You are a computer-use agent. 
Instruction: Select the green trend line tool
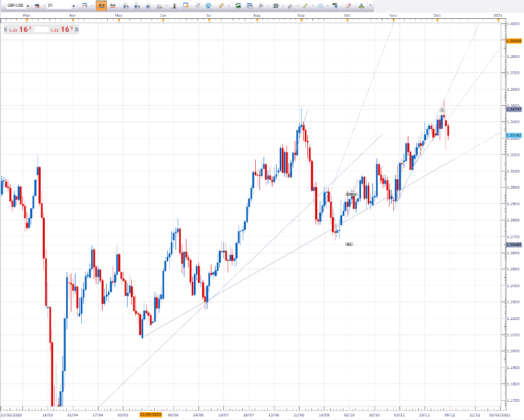305,6
